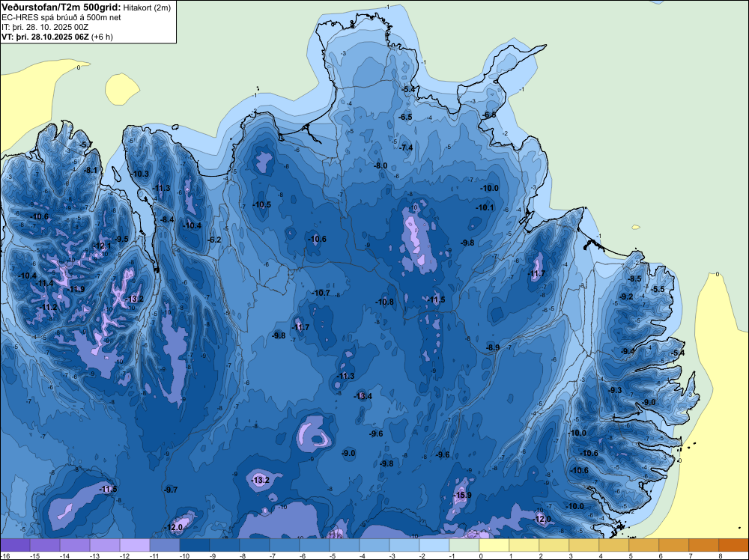This screenshot has height=560, width=749.
Task: Click the 'Hitakort (2m)' subtitle text
Action: tap(147, 7)
